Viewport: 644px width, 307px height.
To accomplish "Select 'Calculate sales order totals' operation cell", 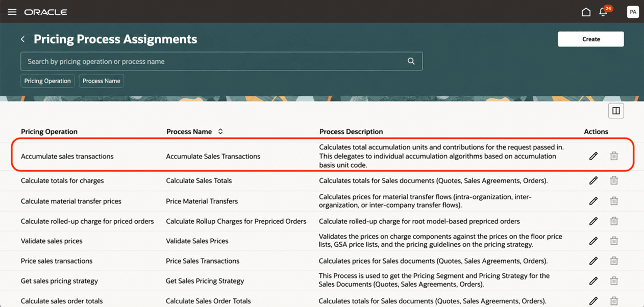I will pos(62,301).
